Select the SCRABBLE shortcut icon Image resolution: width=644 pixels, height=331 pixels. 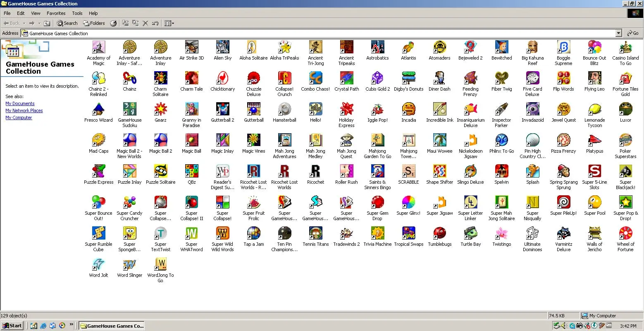point(408,171)
